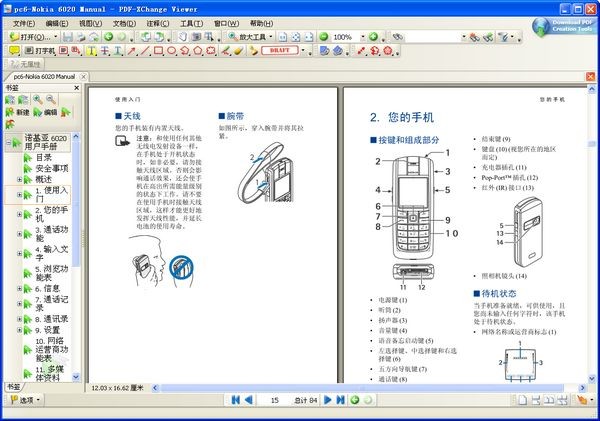600x421 pixels.
Task: Collapse the 诺基亚 6020 用户手册 root bookmark
Action: (x=8, y=142)
